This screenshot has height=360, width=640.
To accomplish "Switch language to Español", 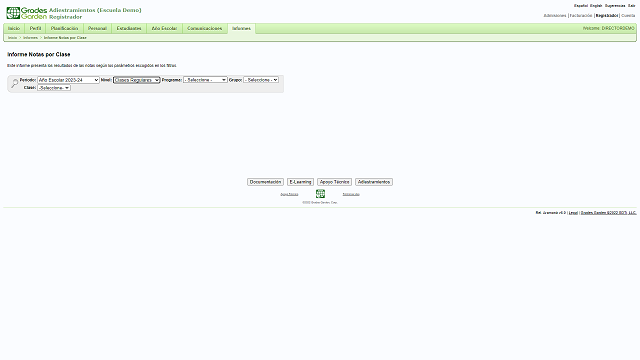I will 581,6.
